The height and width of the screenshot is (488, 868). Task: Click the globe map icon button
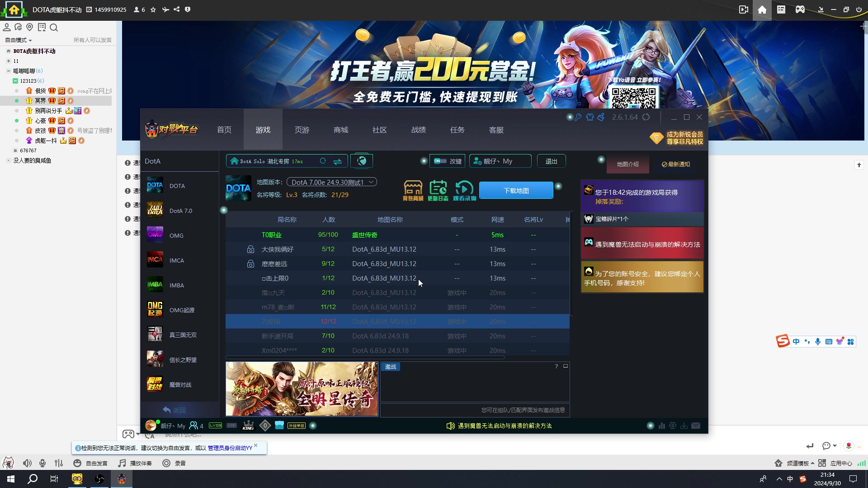(361, 161)
